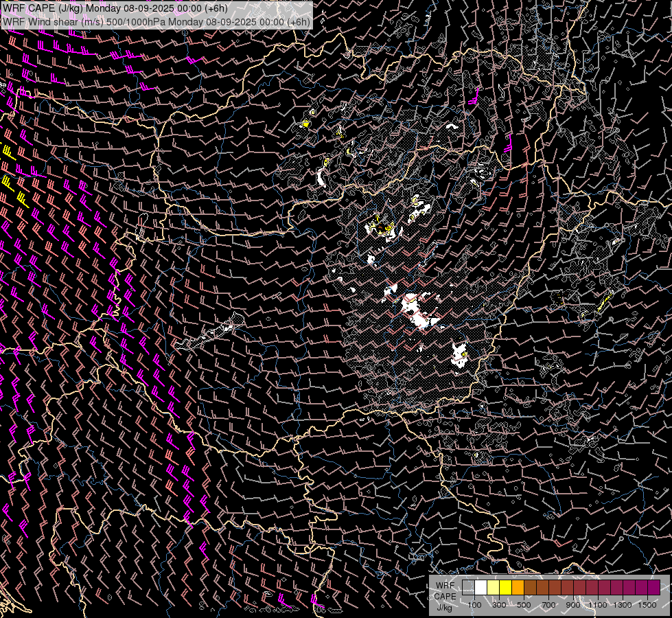672x618 pixels.
Task: Click the legend label 1300
Action: click(x=623, y=605)
